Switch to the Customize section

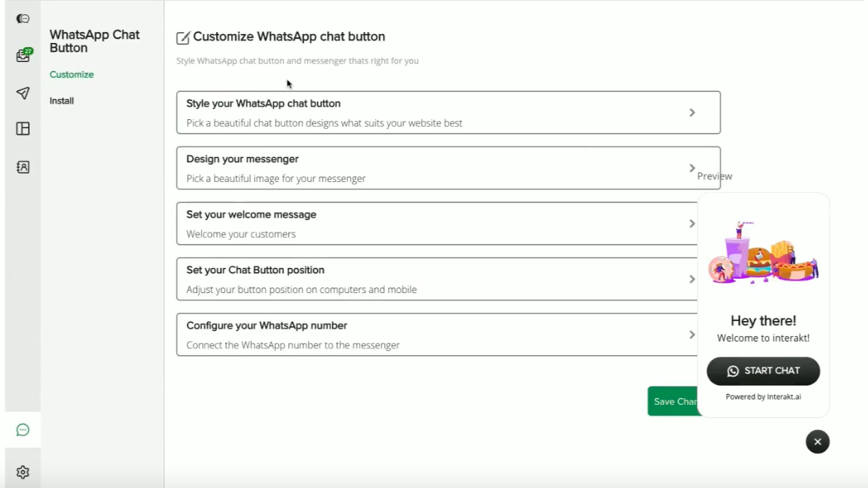point(72,74)
